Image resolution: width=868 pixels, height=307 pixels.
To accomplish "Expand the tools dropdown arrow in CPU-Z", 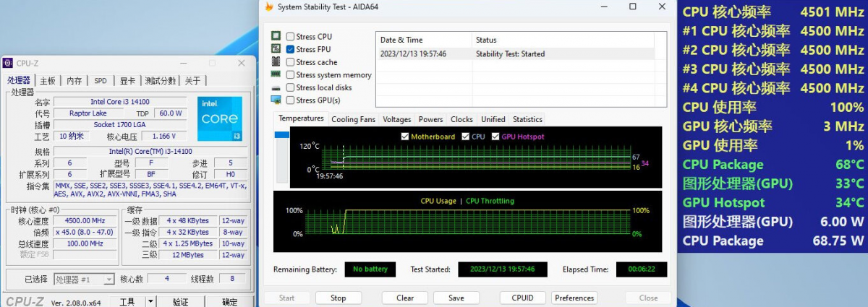I will pos(150,301).
